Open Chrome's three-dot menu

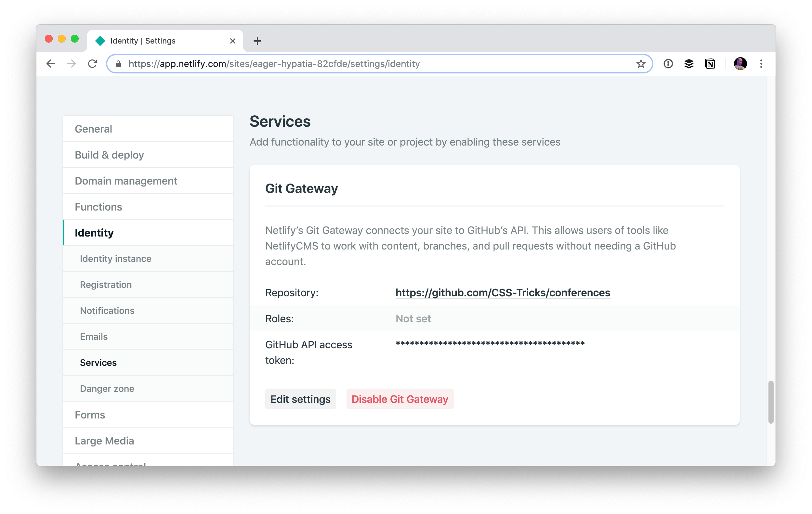[761, 64]
